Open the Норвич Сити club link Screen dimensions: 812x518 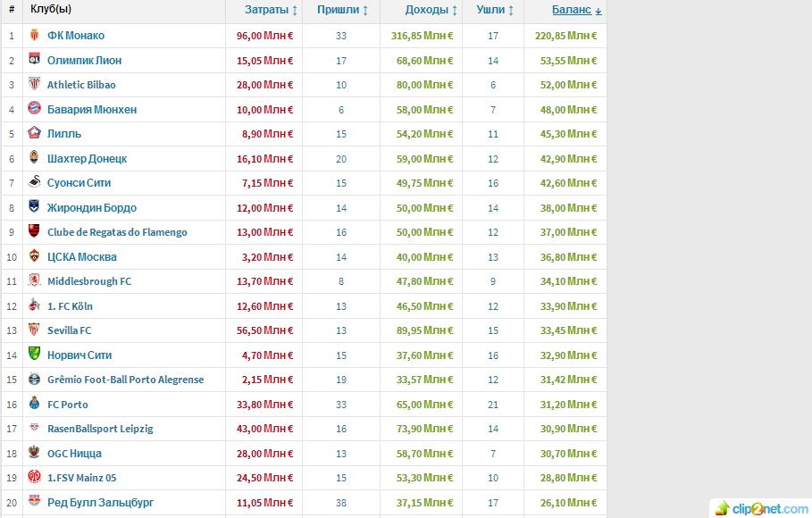[80, 355]
